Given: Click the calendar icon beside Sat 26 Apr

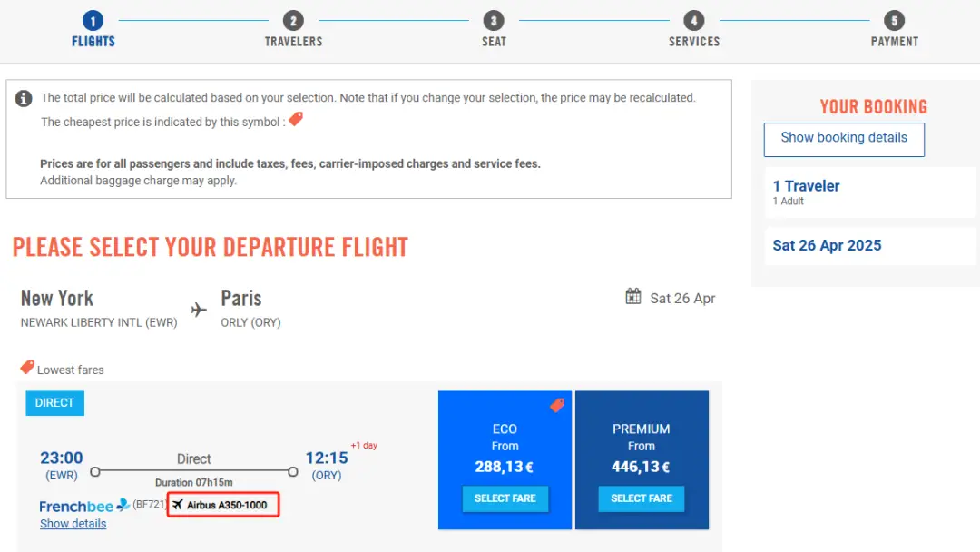Looking at the screenshot, I should coord(633,297).
